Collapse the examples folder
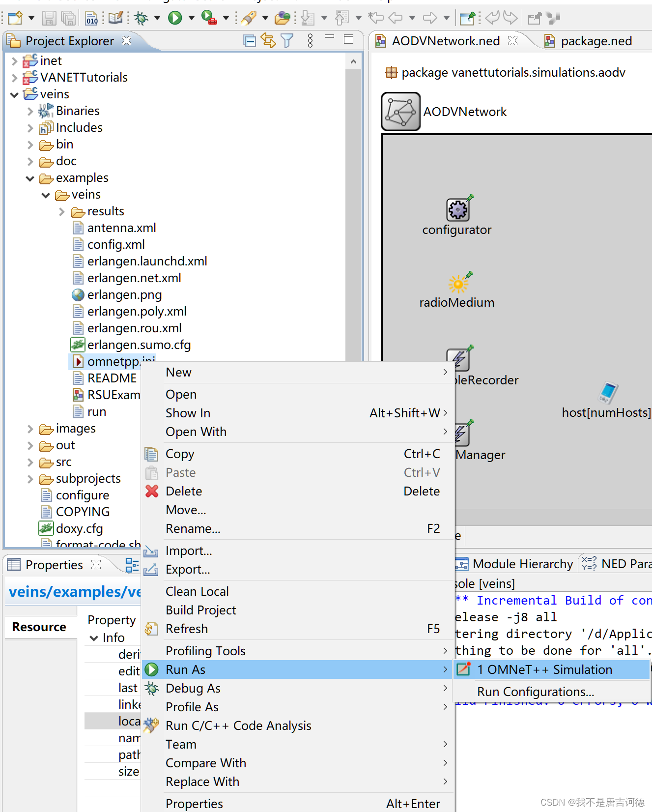Viewport: 652px width, 812px height. pos(30,178)
